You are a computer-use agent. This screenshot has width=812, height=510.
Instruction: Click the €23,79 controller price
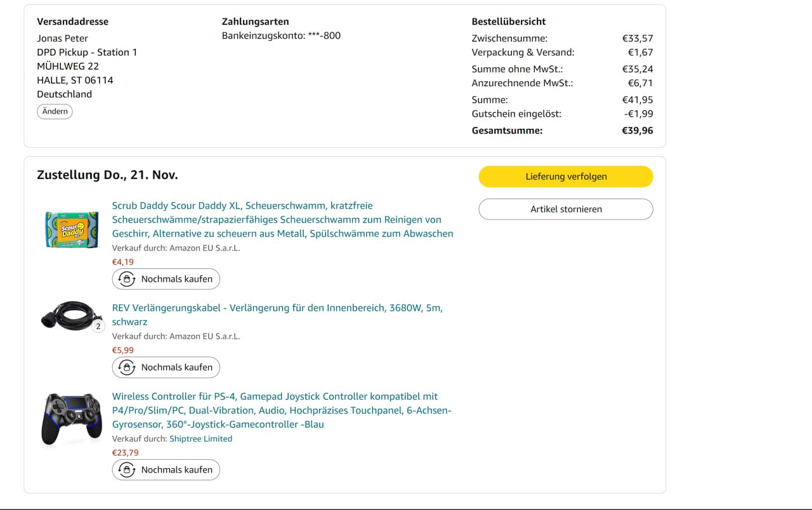click(x=125, y=453)
